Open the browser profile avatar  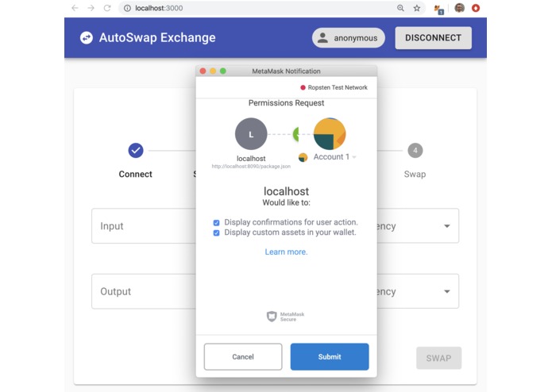point(459,8)
